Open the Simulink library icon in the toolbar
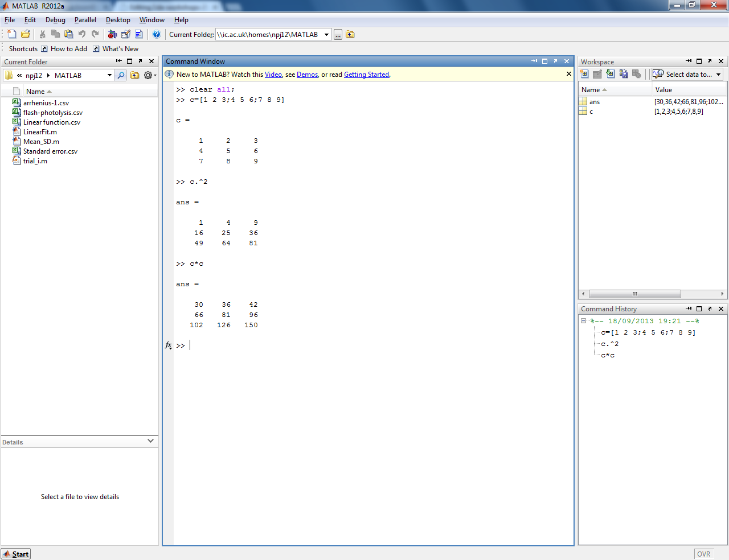Image resolution: width=729 pixels, height=560 pixels. pyautogui.click(x=112, y=34)
